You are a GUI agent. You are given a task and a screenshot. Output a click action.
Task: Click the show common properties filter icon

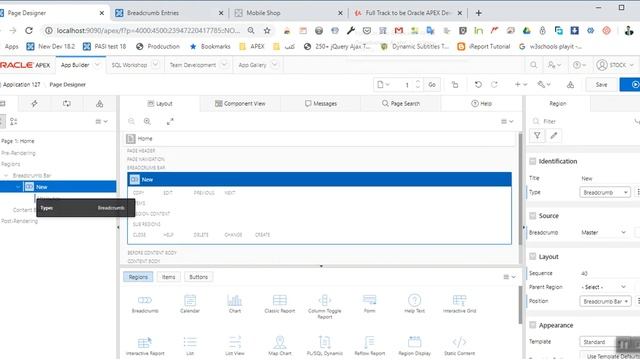coord(537,136)
